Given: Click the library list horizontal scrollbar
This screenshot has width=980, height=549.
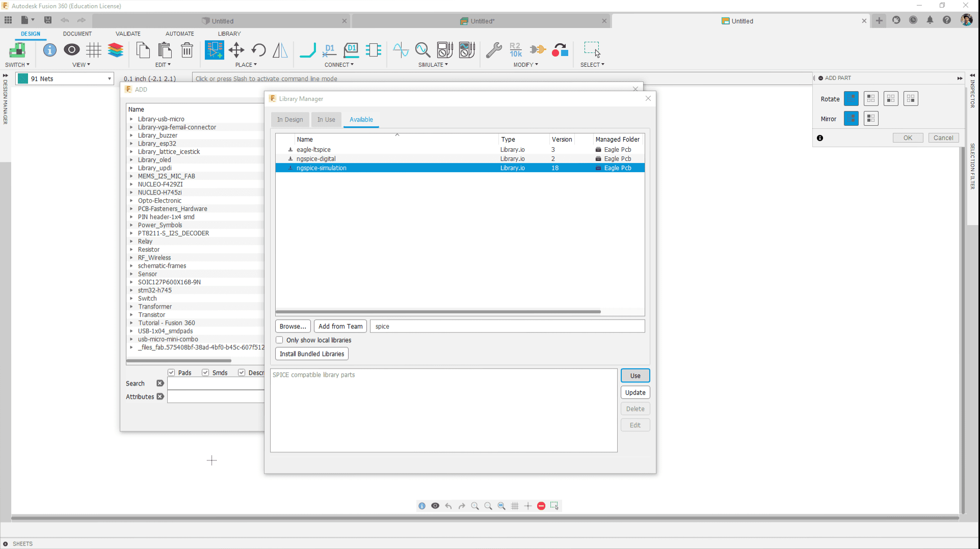Looking at the screenshot, I should coord(438,311).
